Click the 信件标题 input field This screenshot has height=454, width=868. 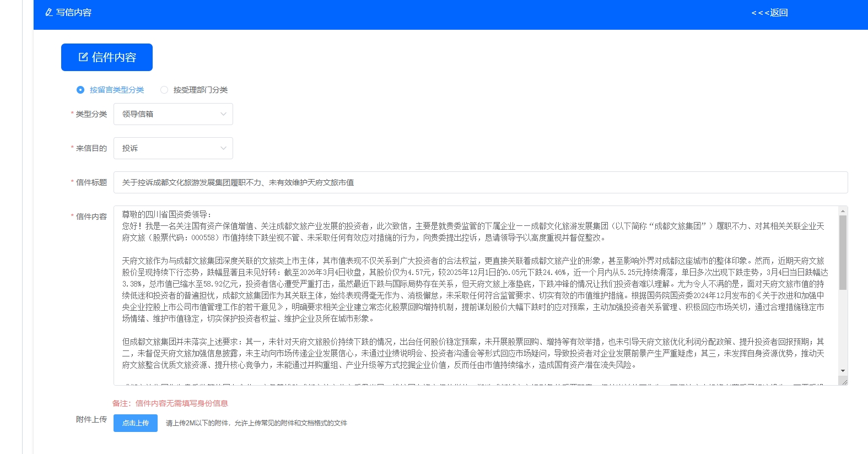point(481,182)
